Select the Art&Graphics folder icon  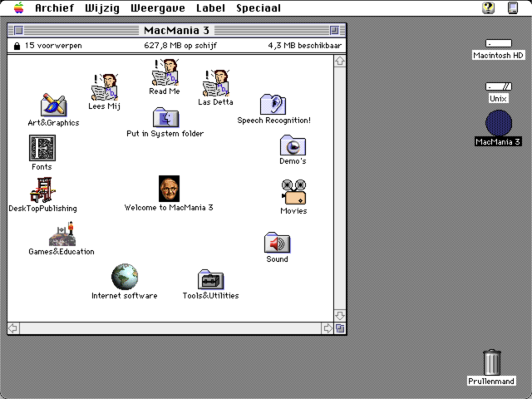point(53,106)
